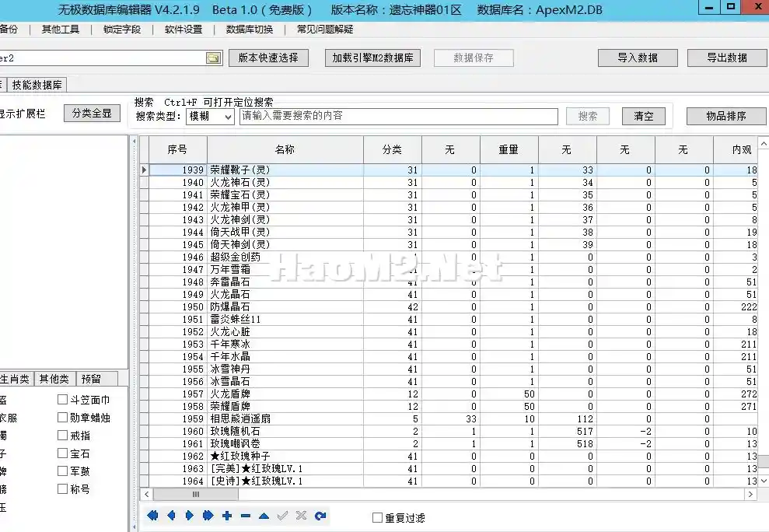Image resolution: width=769 pixels, height=532 pixels.
Task: Select the ★红玫瑰种子 cell
Action: coord(285,457)
